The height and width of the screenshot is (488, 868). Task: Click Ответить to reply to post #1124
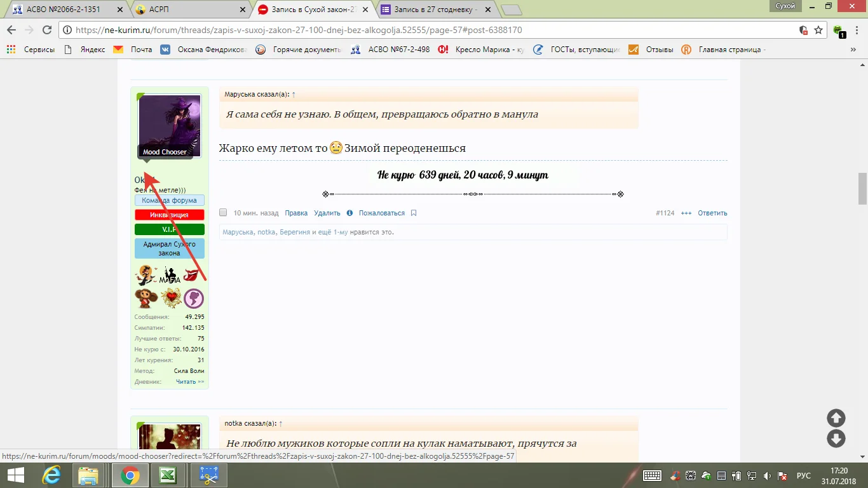(x=712, y=213)
